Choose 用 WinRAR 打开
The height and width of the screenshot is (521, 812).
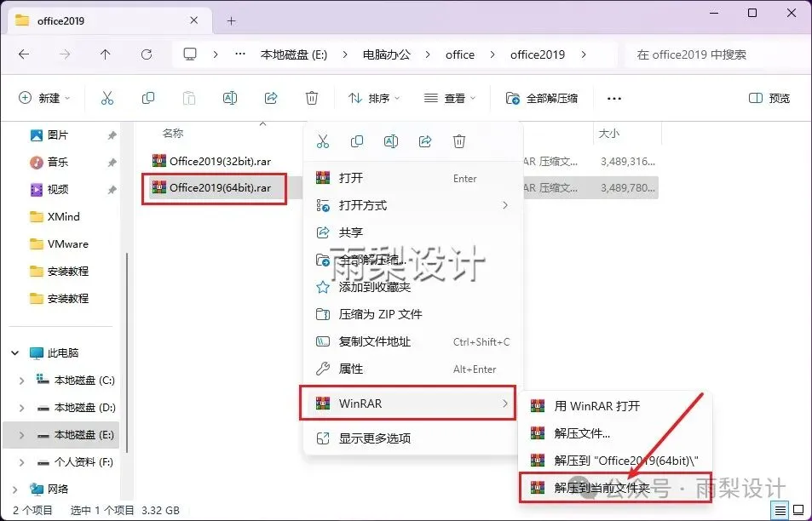click(x=616, y=406)
